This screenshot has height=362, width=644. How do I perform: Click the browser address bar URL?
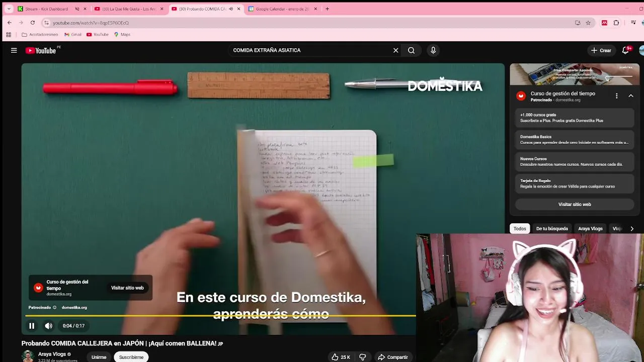(x=91, y=23)
